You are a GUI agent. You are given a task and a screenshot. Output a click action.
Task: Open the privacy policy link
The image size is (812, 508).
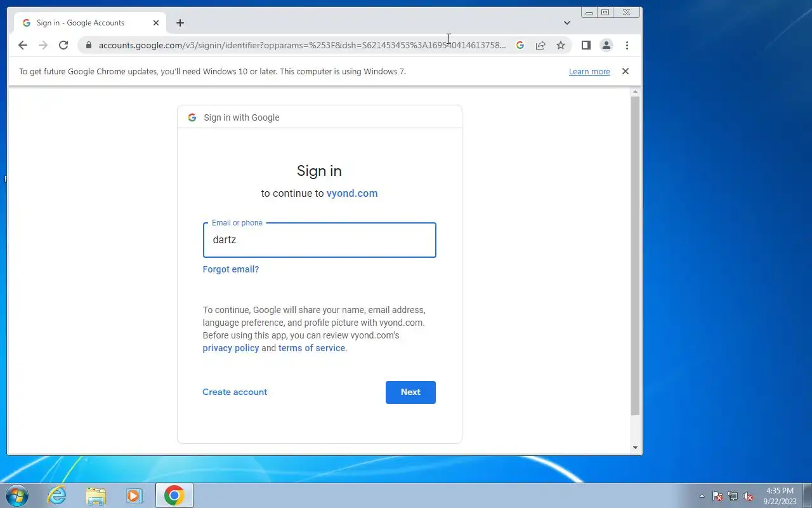point(231,348)
